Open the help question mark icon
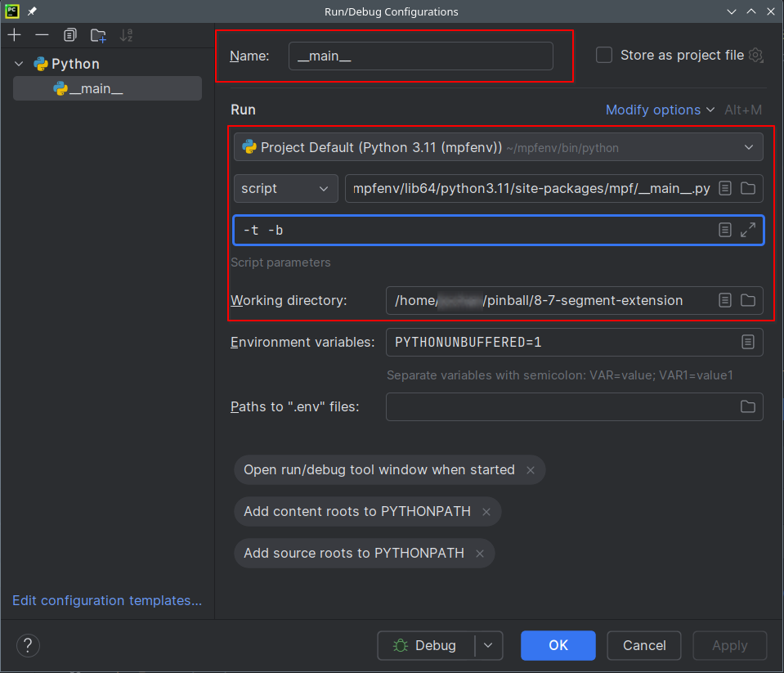This screenshot has height=673, width=784. pyautogui.click(x=28, y=645)
